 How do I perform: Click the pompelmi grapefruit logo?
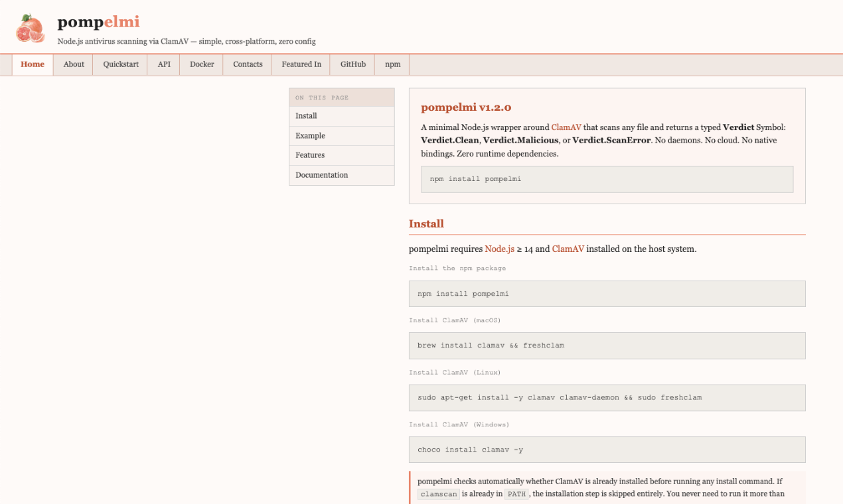click(x=30, y=27)
